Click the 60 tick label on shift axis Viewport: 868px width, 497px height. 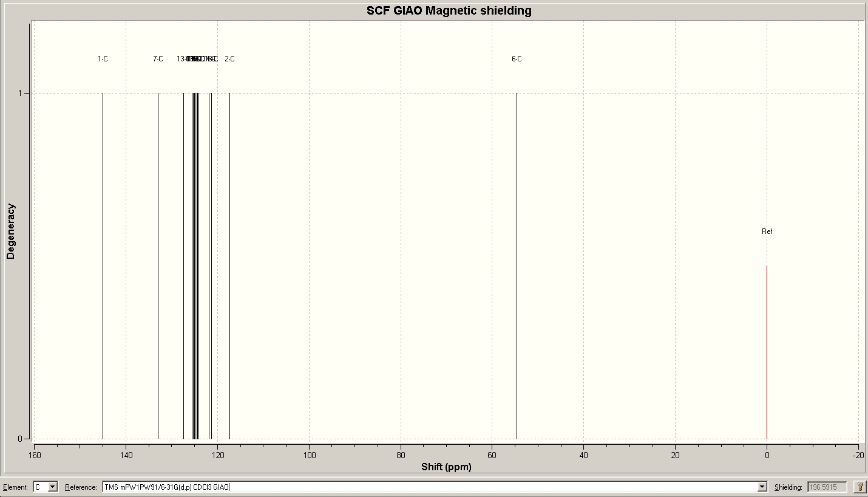pyautogui.click(x=492, y=454)
